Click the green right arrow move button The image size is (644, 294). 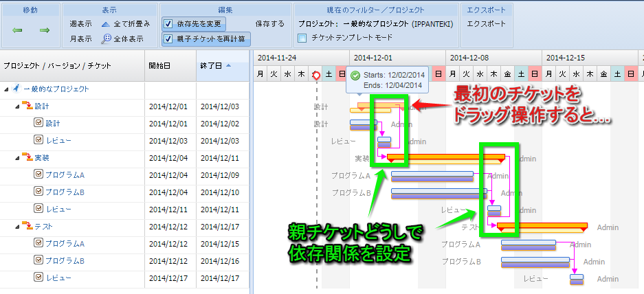point(45,30)
